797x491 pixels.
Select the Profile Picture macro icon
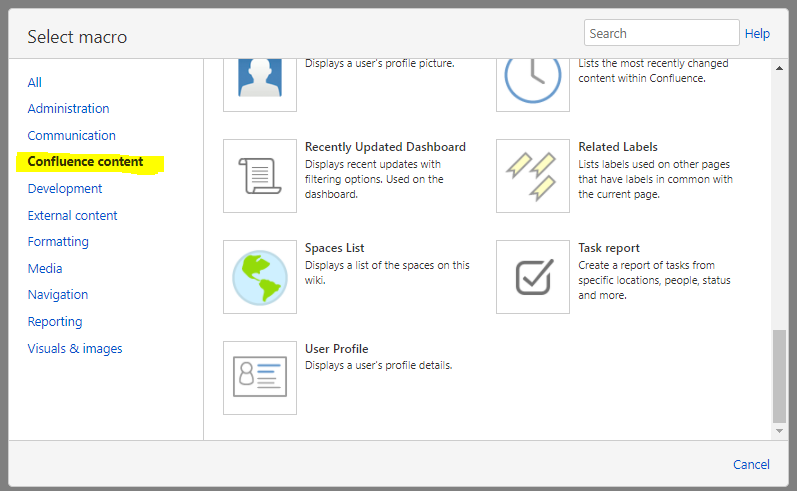(260, 84)
